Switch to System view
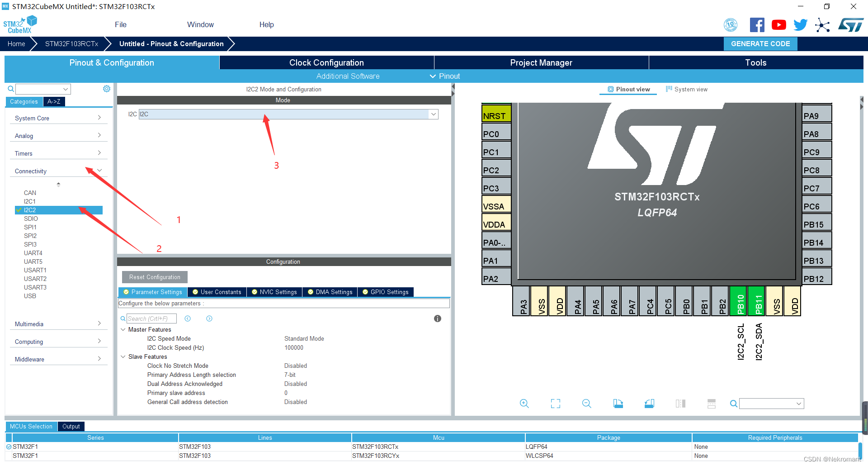Viewport: 868px width, 466px height. [687, 89]
